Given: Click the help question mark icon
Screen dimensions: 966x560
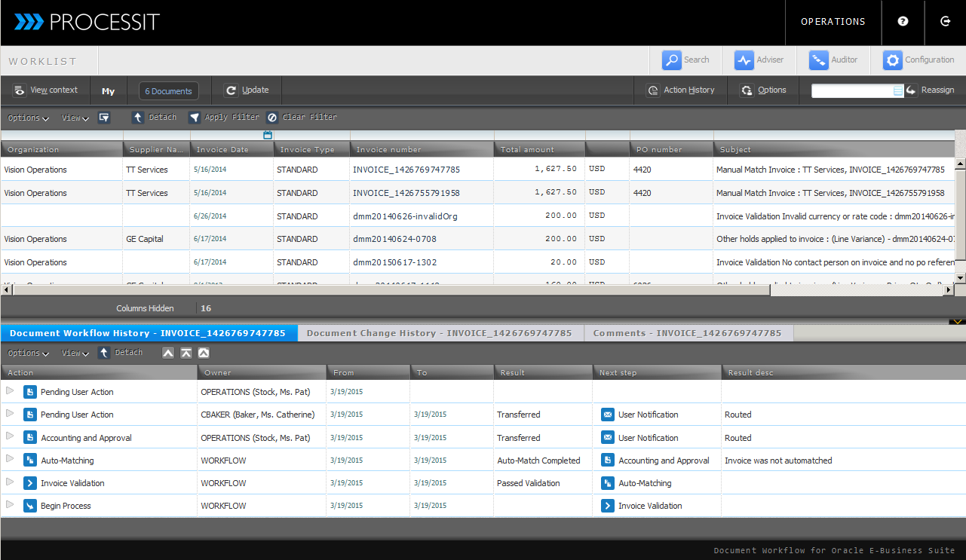Looking at the screenshot, I should 903,22.
